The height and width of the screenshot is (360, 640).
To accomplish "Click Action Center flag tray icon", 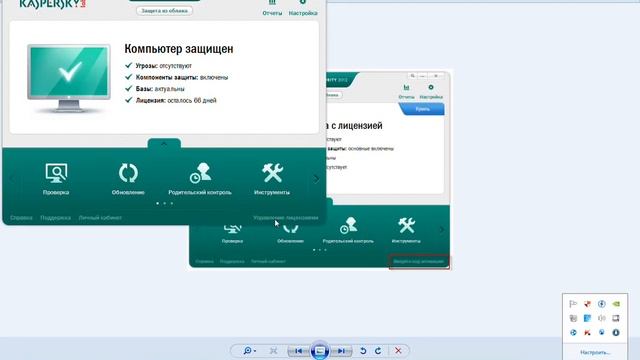I will click(x=573, y=304).
